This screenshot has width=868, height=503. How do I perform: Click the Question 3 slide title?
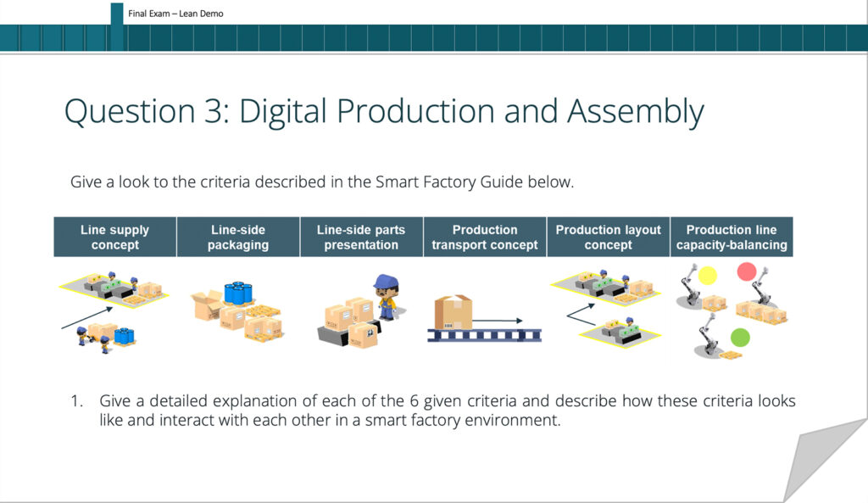[x=384, y=111]
